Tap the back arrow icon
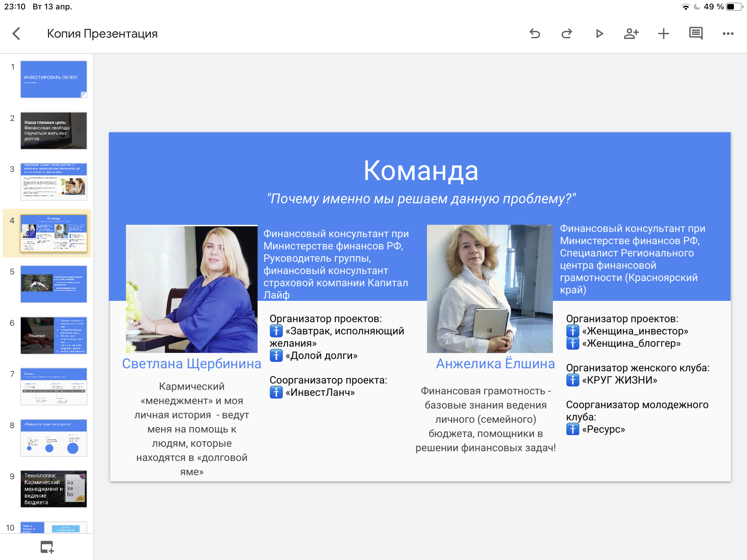747x560 pixels. pyautogui.click(x=16, y=34)
